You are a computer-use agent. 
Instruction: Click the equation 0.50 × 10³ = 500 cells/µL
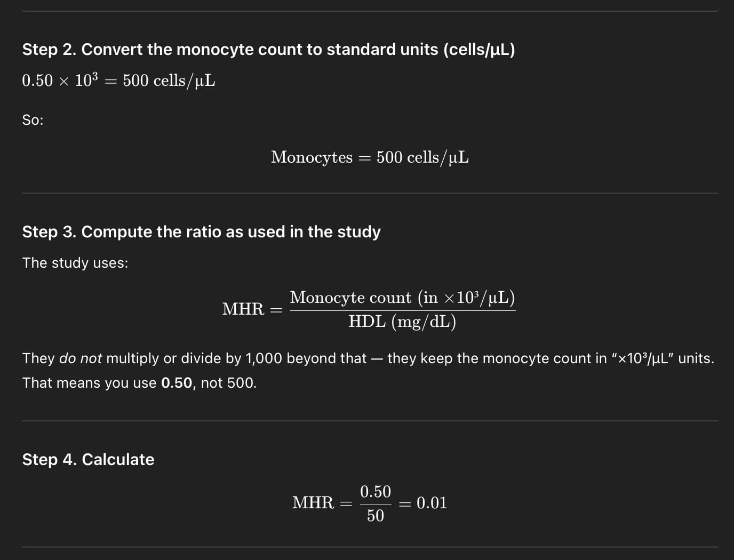[118, 81]
